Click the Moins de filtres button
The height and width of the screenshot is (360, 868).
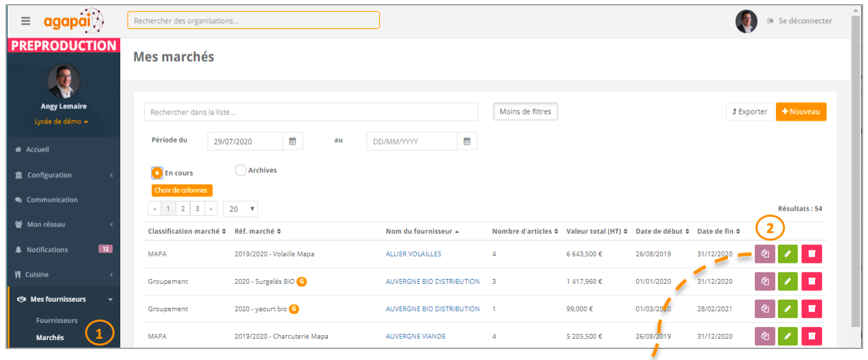525,111
